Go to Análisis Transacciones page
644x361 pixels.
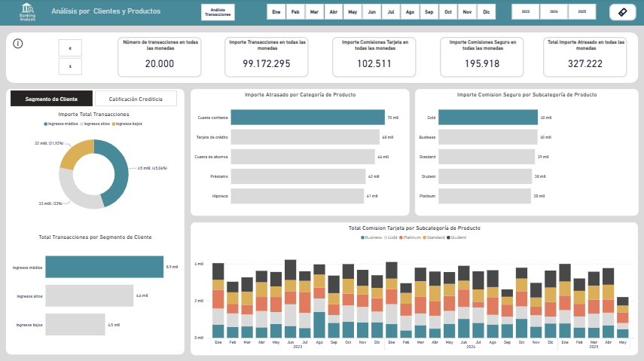click(218, 12)
